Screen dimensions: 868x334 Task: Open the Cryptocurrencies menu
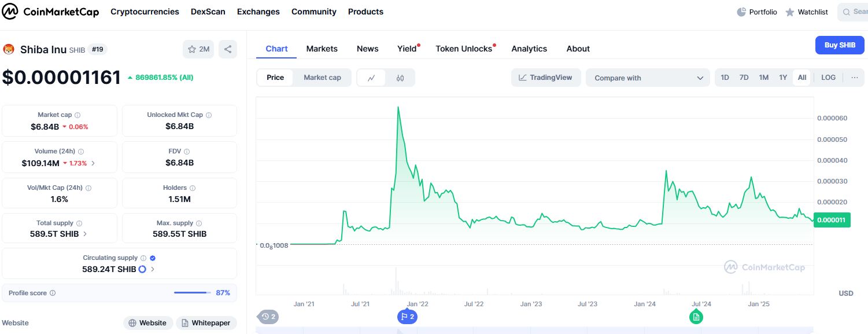click(145, 12)
